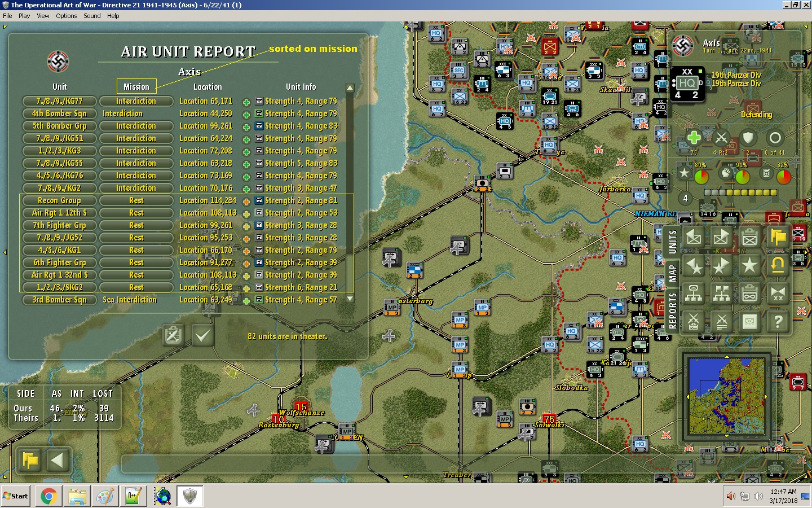This screenshot has height=508, width=812.
Task: Click the shield defense icon in unit panel
Action: click(x=748, y=137)
